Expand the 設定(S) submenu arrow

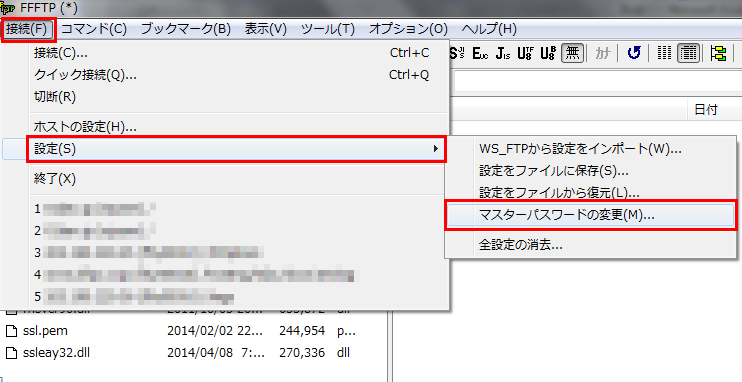435,149
